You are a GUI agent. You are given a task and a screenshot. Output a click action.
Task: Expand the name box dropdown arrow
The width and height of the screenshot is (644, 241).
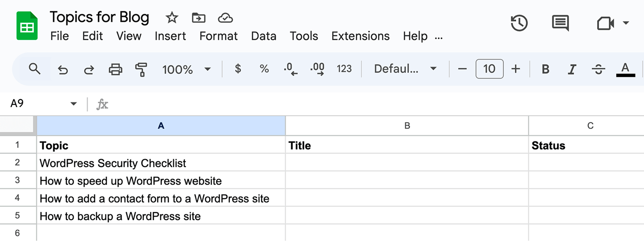tap(74, 104)
